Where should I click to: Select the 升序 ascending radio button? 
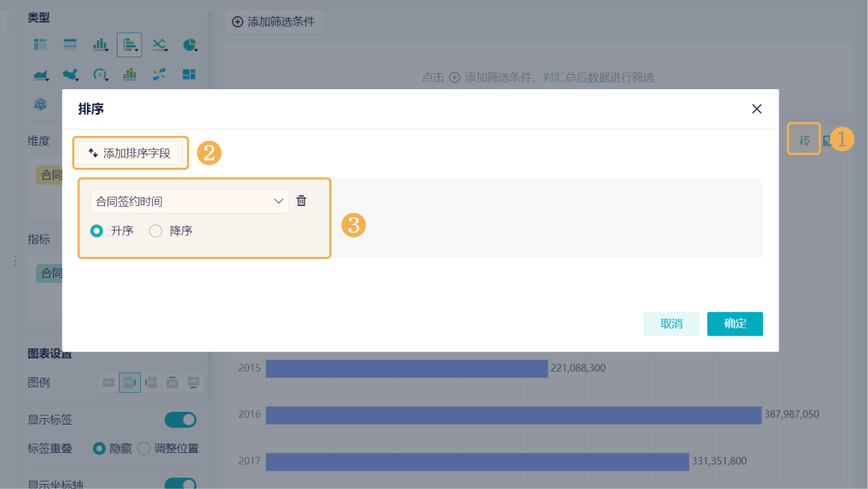[97, 231]
